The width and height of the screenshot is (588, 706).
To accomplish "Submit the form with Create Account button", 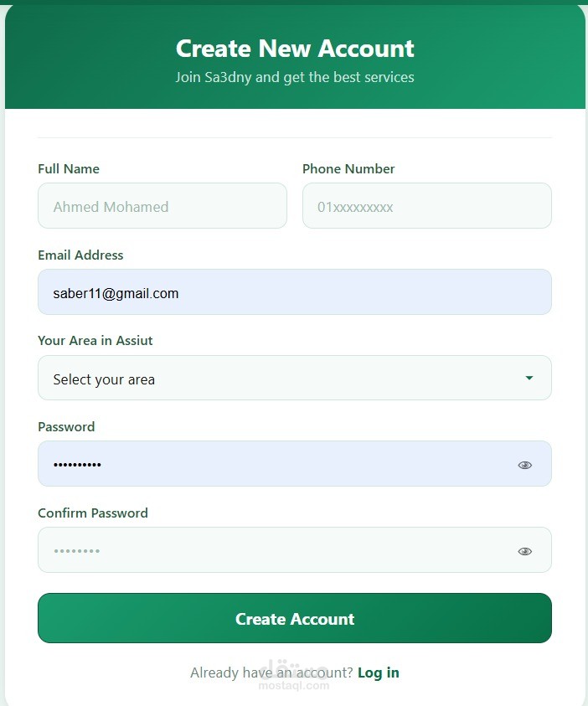I will (295, 618).
